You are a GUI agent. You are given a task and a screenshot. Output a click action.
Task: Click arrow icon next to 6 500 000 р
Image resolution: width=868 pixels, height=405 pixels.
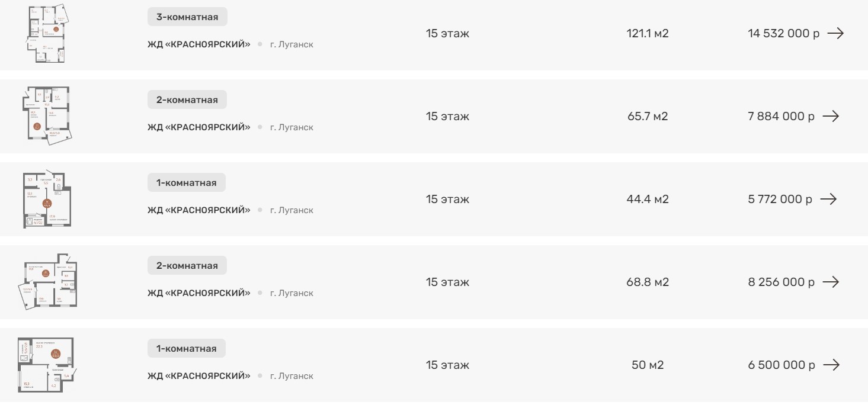[x=831, y=365]
